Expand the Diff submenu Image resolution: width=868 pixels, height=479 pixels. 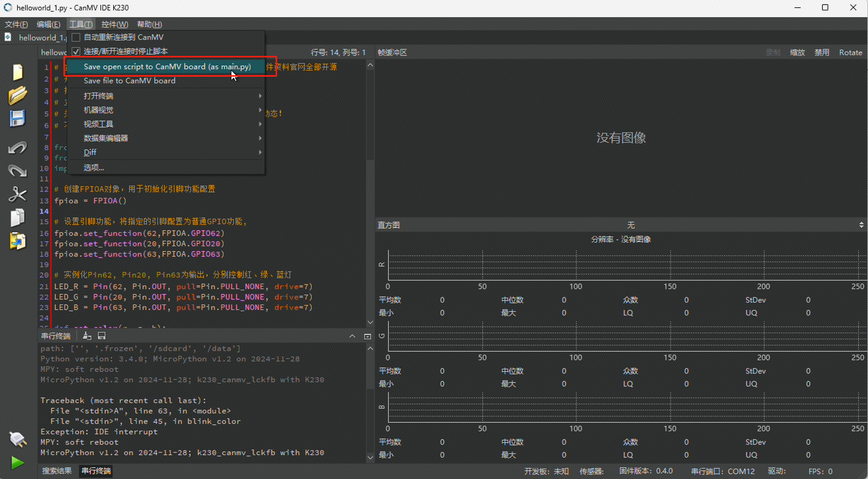pos(166,152)
